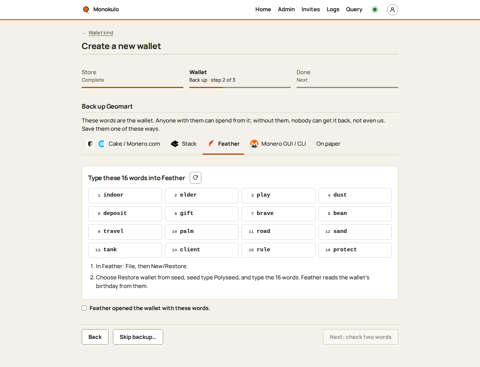Click seed word 9 'travel'
Viewport: 480px width, 367px height.
point(125,231)
